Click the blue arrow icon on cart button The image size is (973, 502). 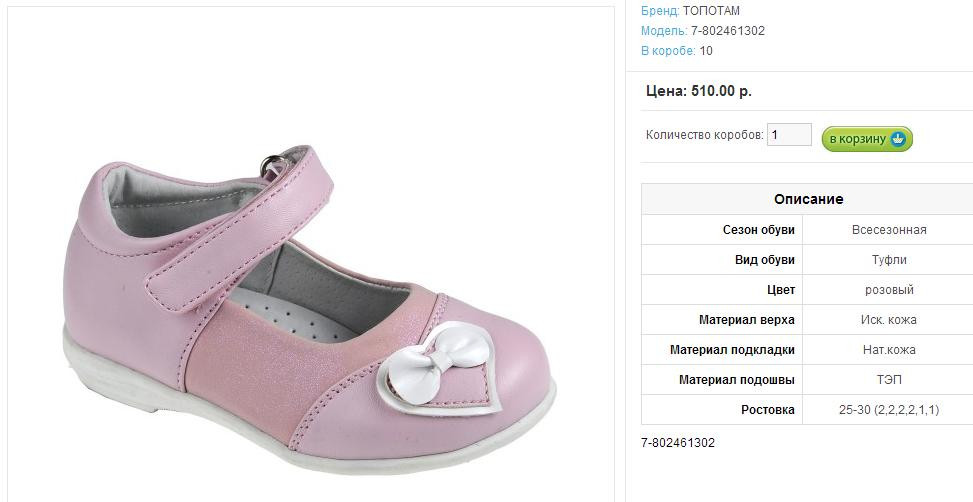[x=898, y=139]
